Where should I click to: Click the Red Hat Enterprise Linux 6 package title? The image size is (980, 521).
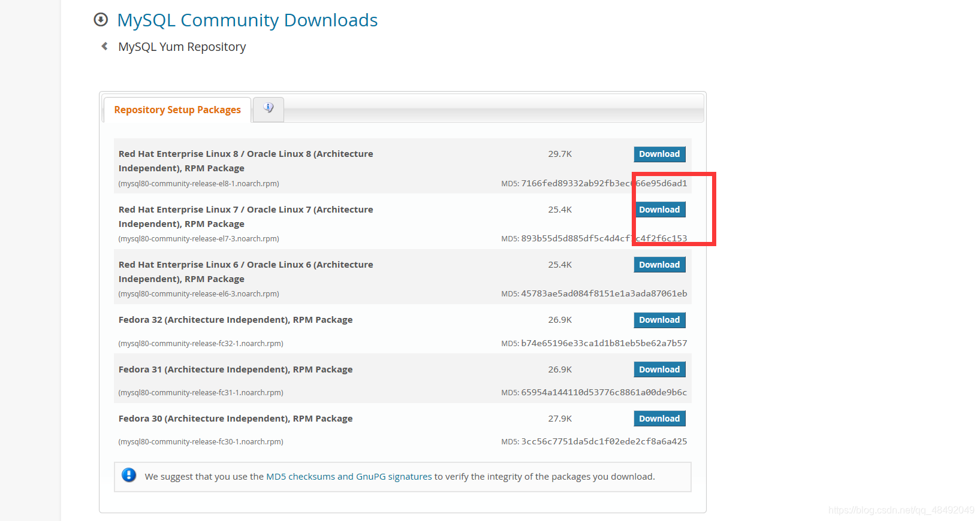click(246, 272)
